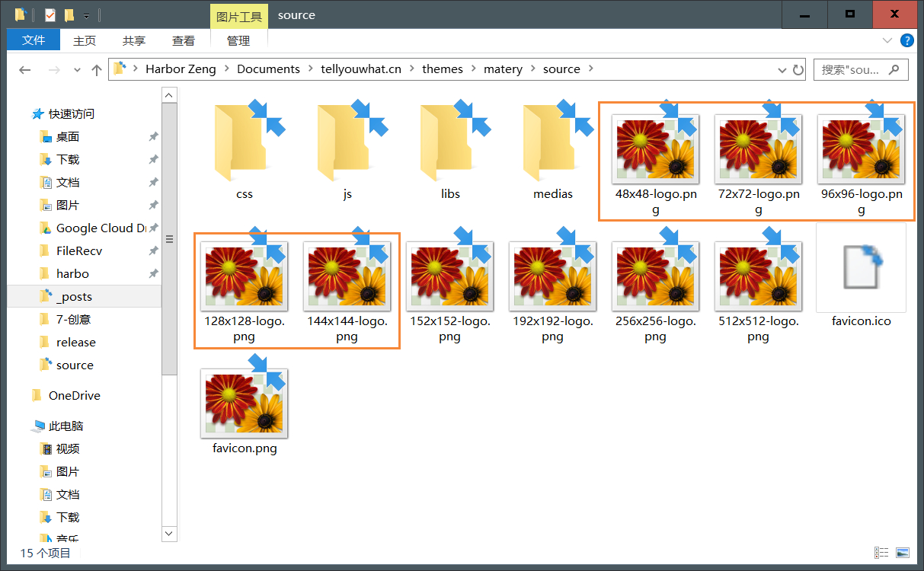Switch to large thumbnails view layout
This screenshot has width=924, height=571.
pos(903,553)
